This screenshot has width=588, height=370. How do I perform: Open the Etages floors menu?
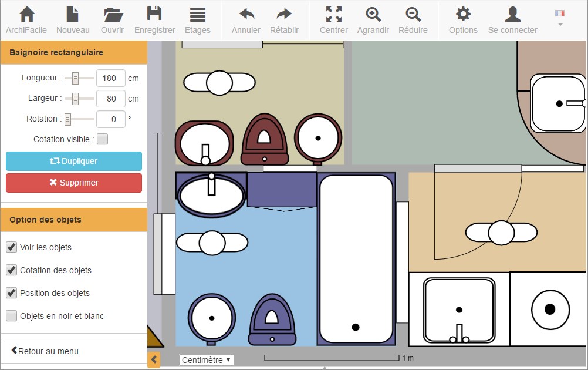pos(197,20)
